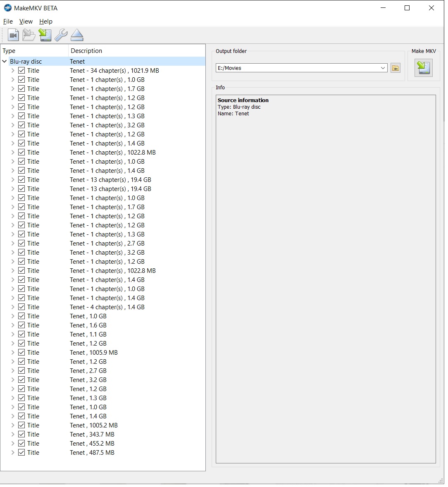Expand the Tenet, 487.5 MB title row

pyautogui.click(x=13, y=453)
